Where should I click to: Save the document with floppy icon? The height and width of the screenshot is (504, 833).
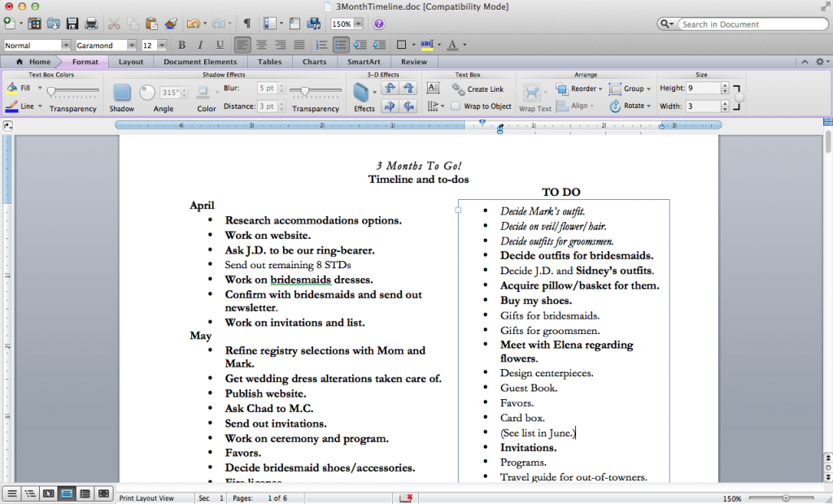click(x=72, y=24)
